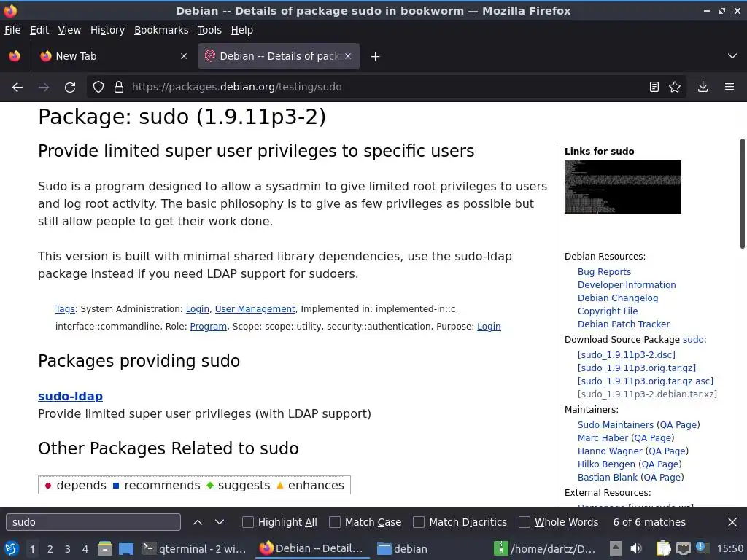Open the sudo screenshot thumbnail
The height and width of the screenshot is (560, 747).
pos(623,187)
